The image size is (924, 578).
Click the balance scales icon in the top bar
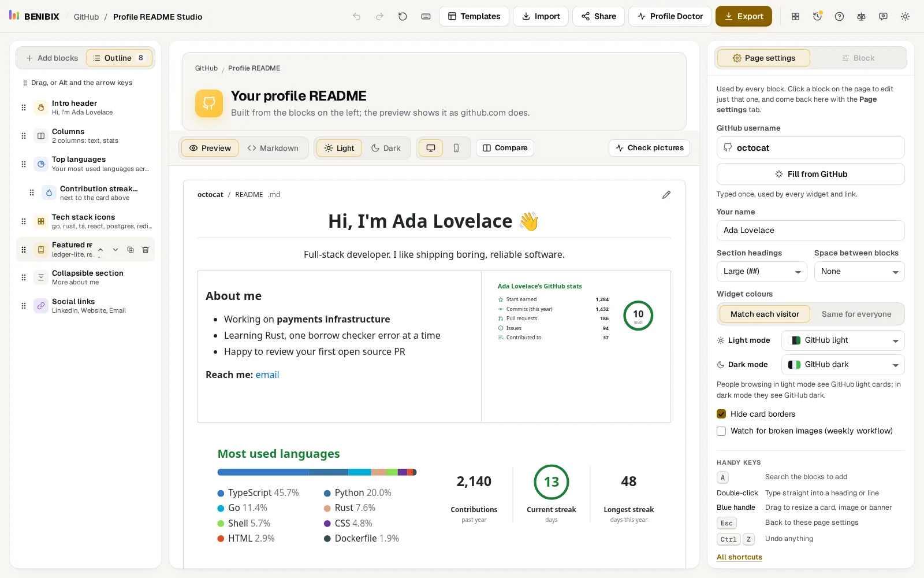point(861,17)
